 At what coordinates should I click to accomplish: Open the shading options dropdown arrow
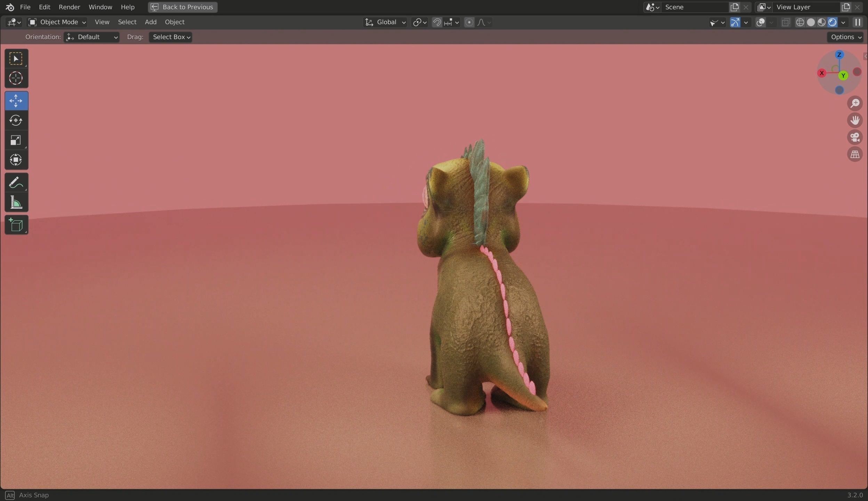[843, 22]
